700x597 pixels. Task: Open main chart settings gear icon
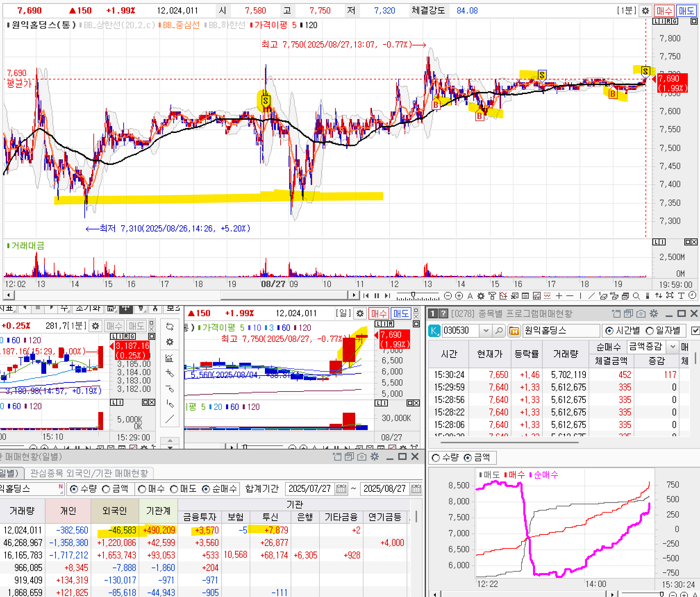[645, 11]
